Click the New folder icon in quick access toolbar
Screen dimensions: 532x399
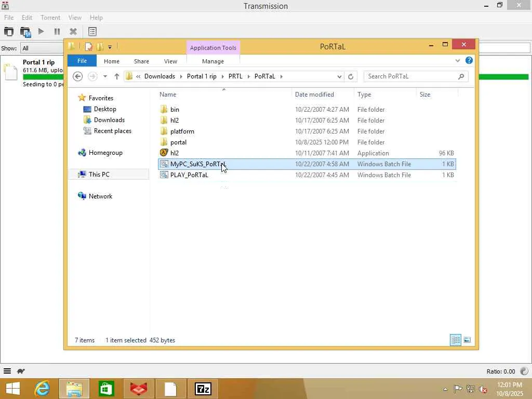pos(100,46)
